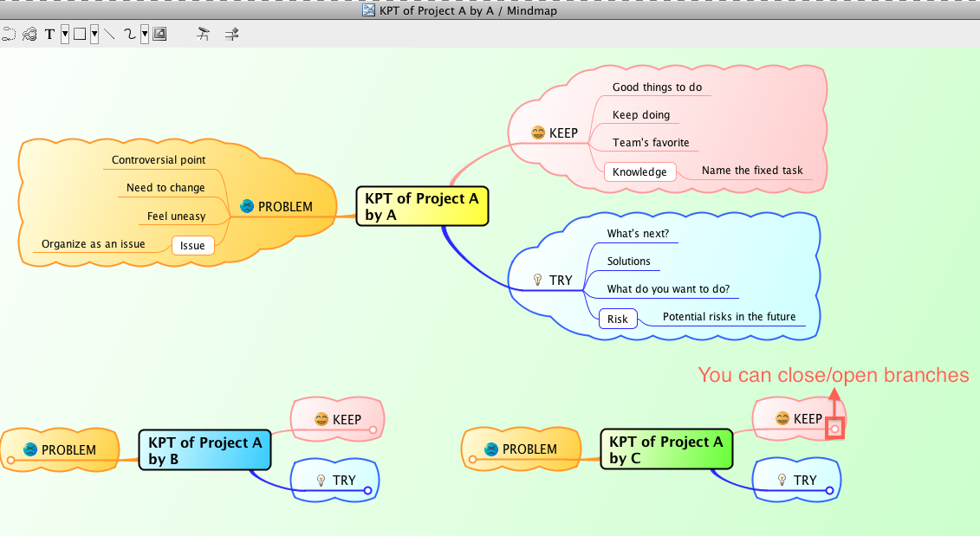Select the freehand curve tool

[x=130, y=35]
